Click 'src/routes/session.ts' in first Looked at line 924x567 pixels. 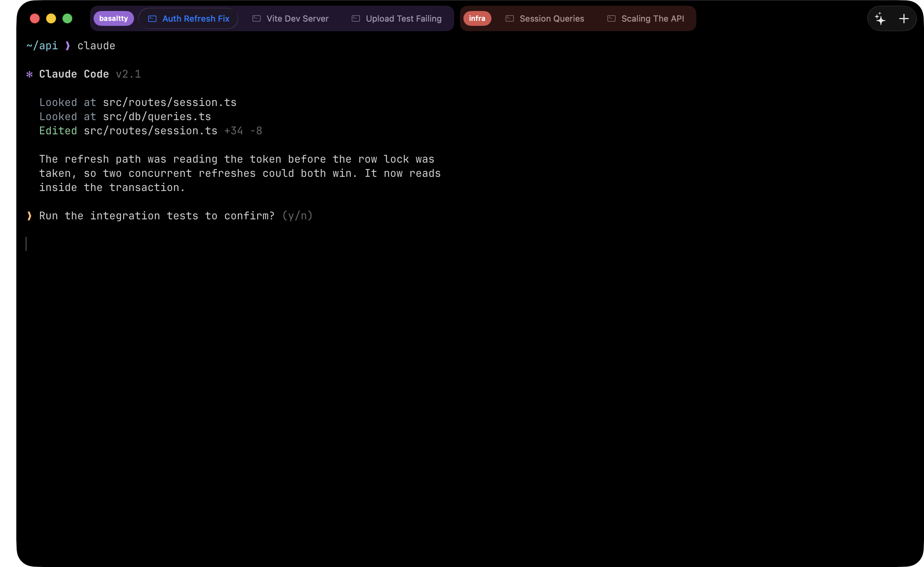tap(170, 102)
